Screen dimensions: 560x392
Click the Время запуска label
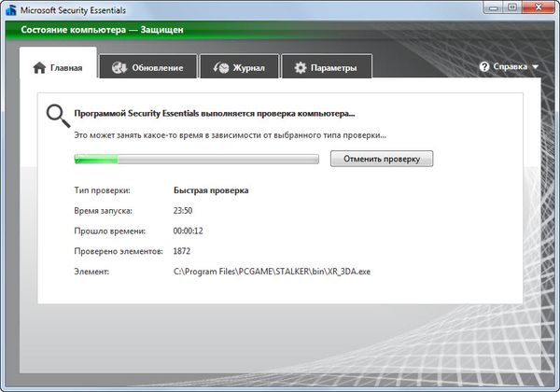(104, 211)
